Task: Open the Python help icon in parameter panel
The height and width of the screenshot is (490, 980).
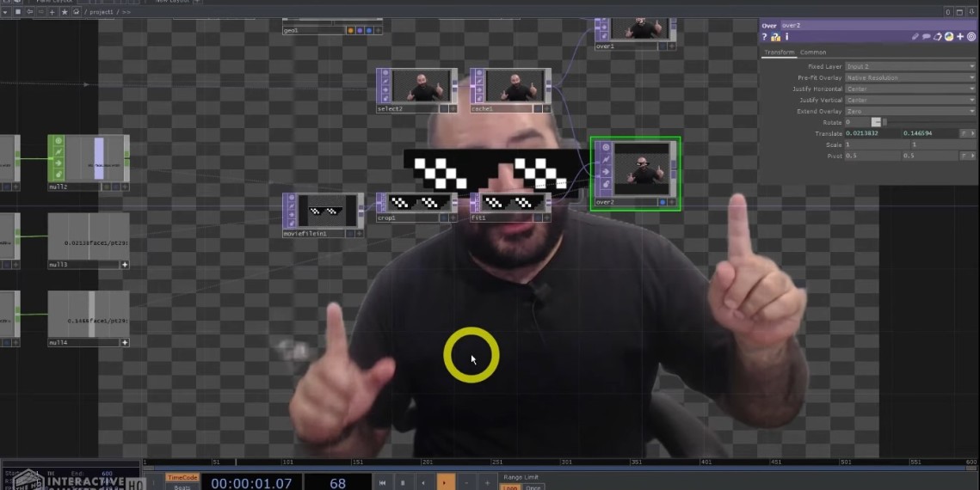Action: click(x=949, y=37)
